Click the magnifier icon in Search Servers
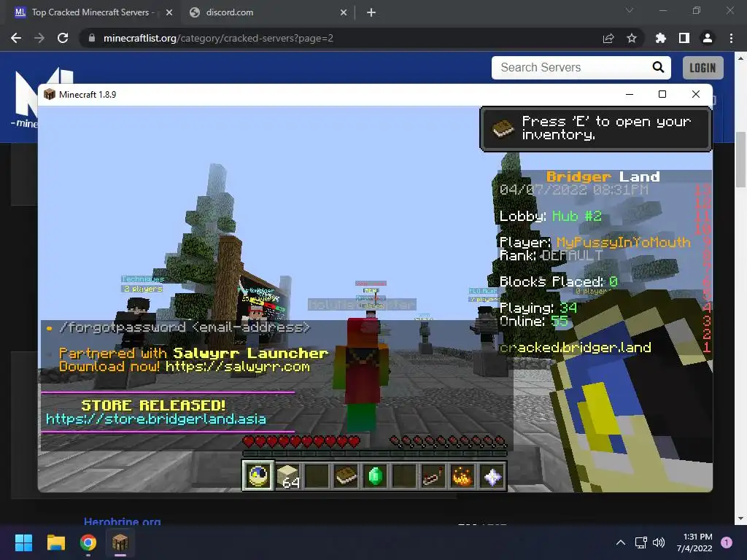 (658, 68)
